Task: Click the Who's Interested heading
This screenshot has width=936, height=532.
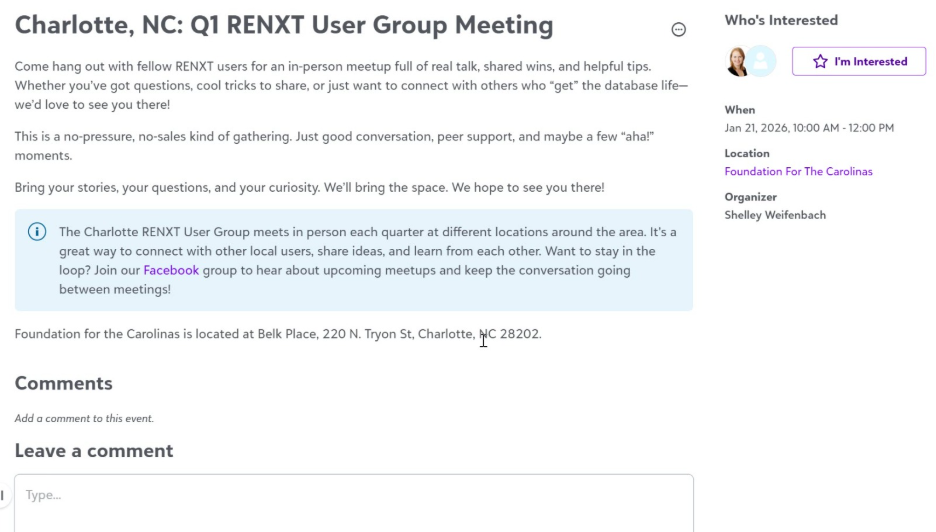Action: 781,20
